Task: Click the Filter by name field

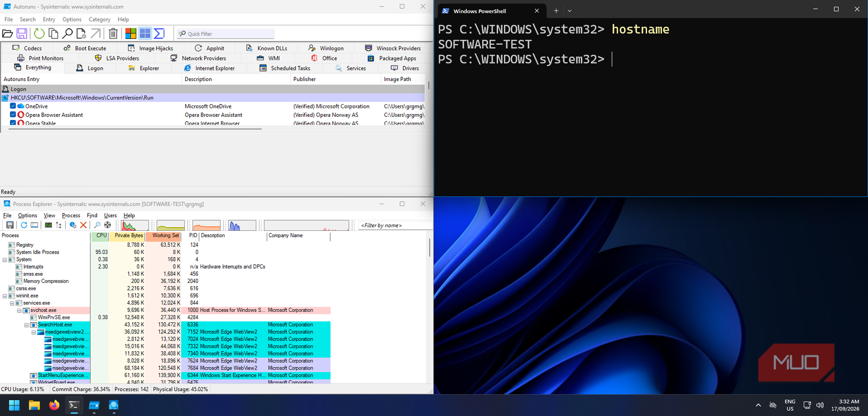Action: click(x=395, y=226)
